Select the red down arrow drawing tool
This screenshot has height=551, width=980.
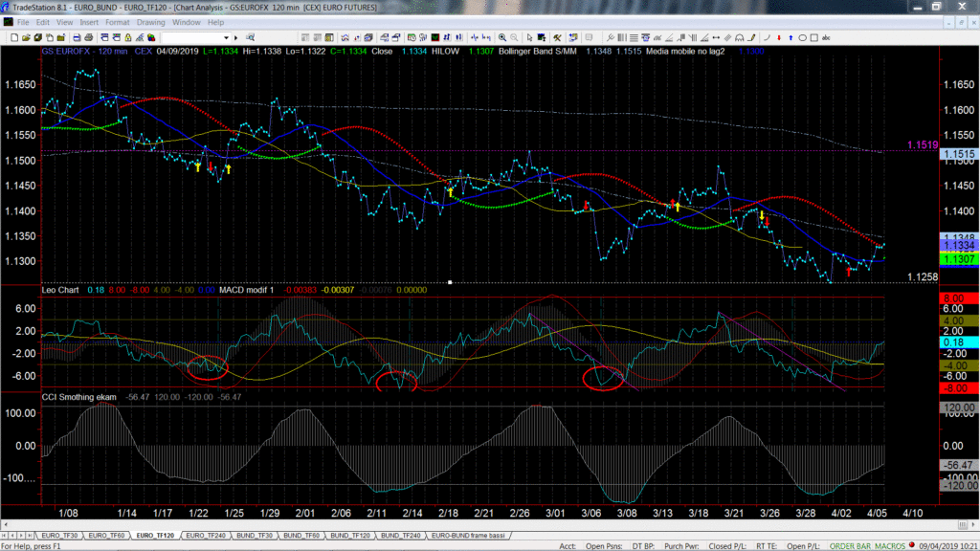[779, 37]
